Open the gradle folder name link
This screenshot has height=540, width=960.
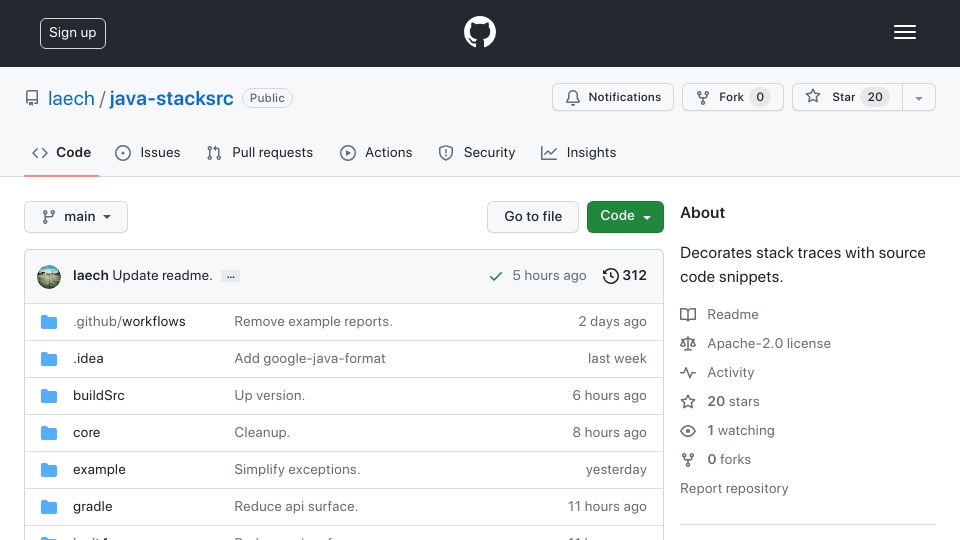[92, 507]
